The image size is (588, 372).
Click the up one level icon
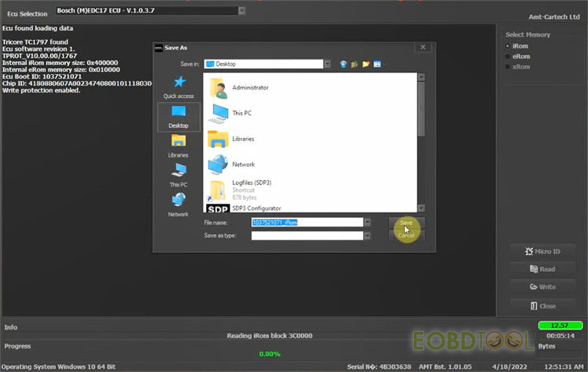(354, 64)
